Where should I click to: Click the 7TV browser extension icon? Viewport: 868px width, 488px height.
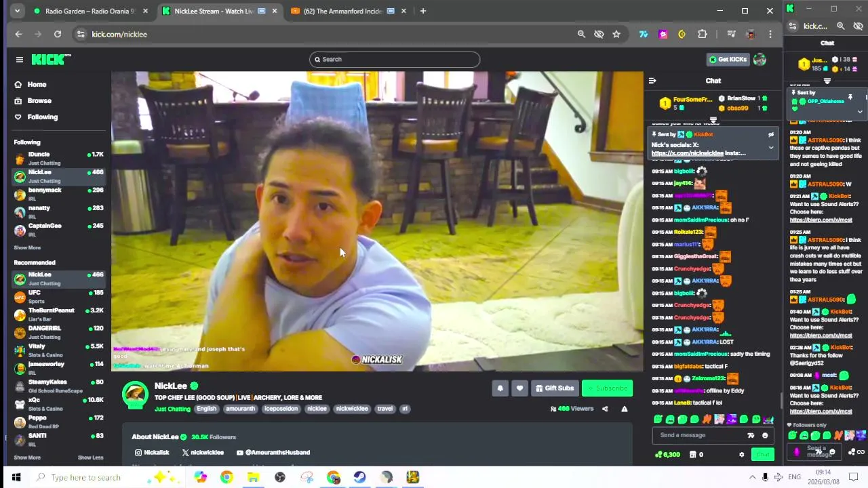pyautogui.click(x=644, y=34)
